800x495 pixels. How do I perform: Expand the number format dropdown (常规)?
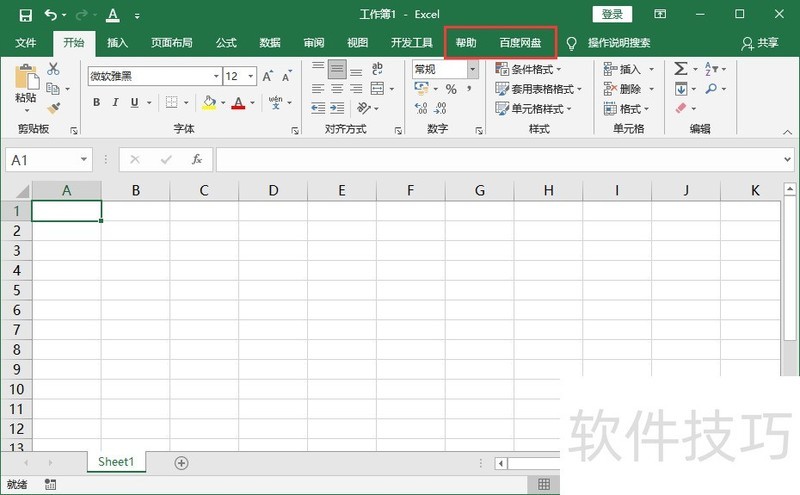pyautogui.click(x=472, y=70)
